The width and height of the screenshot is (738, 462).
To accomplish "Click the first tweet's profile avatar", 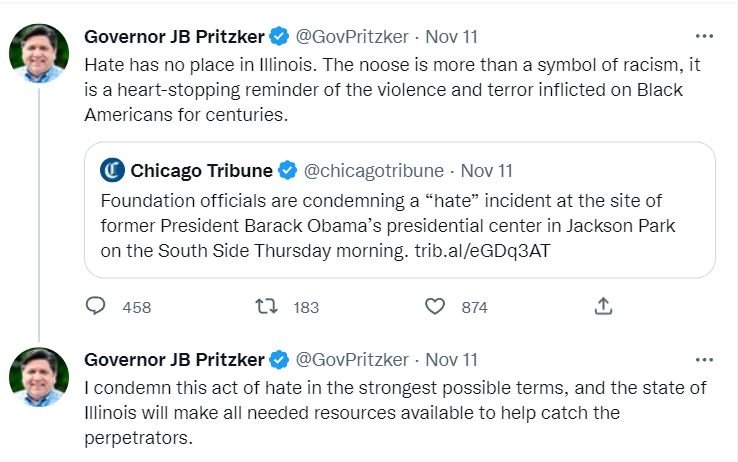I will pyautogui.click(x=39, y=52).
